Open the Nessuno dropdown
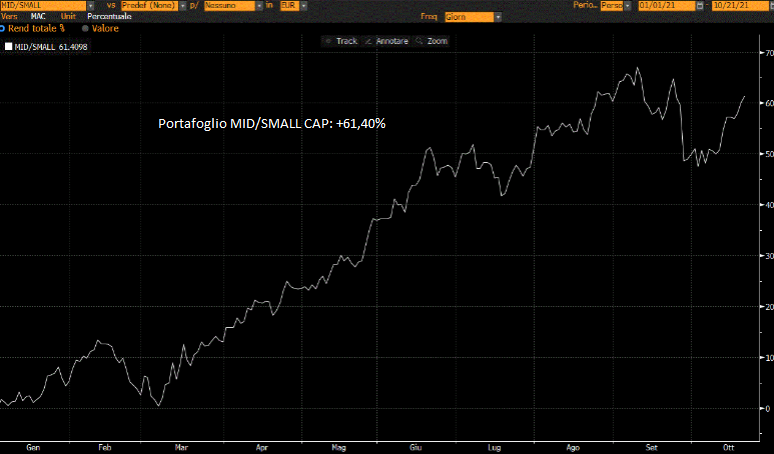774x454 pixels. click(x=256, y=5)
